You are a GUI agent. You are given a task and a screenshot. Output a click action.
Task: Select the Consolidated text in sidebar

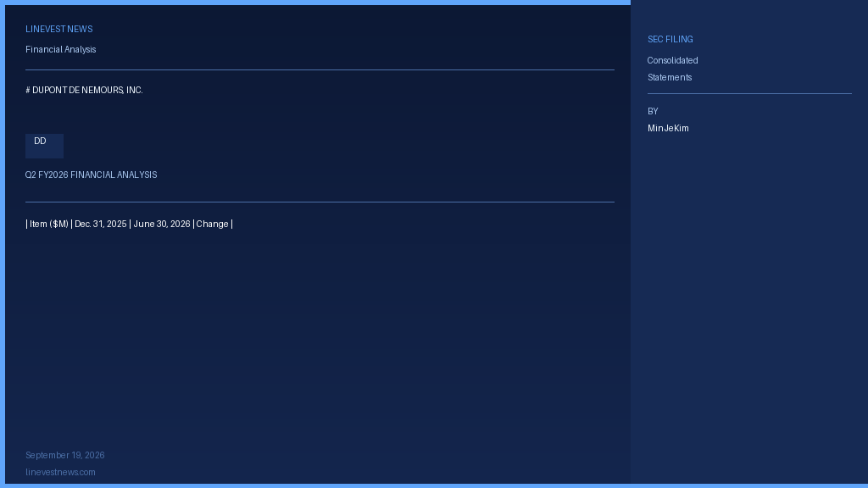pos(672,60)
